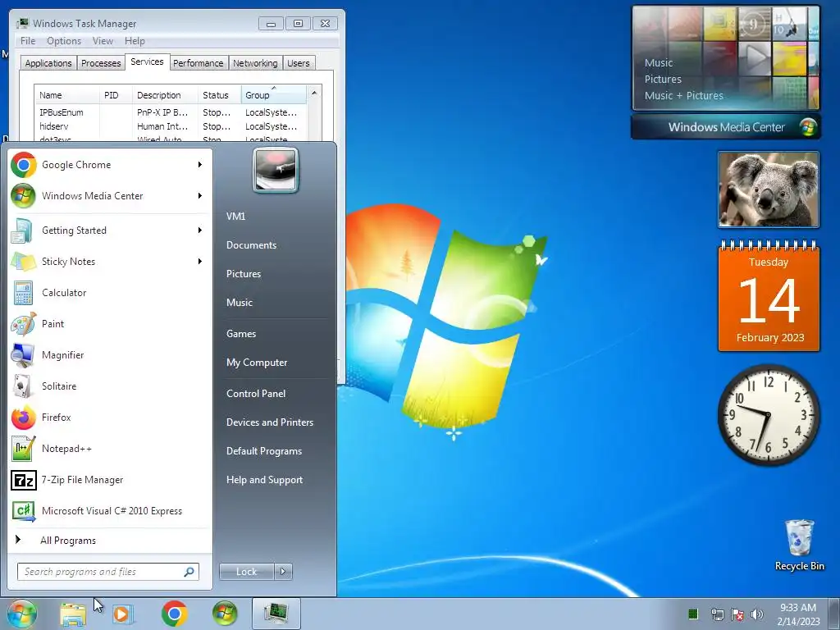Switch to the Networking tab
The image size is (840, 630).
pyautogui.click(x=256, y=63)
